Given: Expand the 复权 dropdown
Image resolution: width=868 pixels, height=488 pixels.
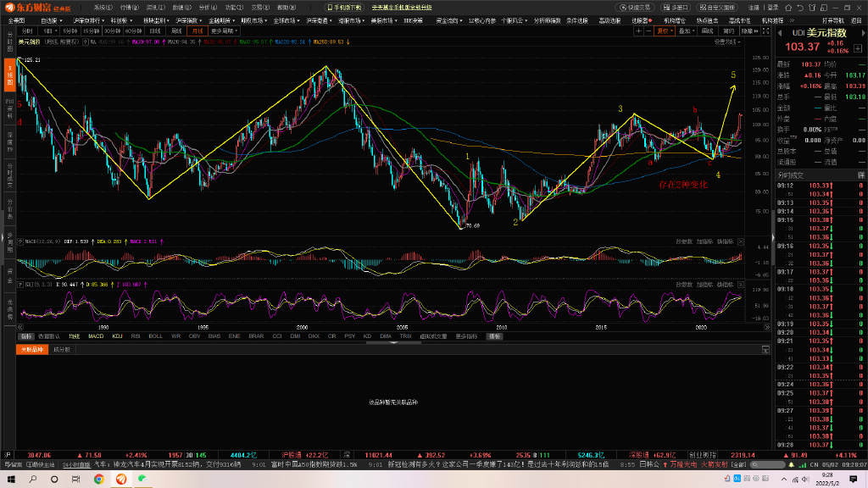Looking at the screenshot, I should pyautogui.click(x=665, y=30).
